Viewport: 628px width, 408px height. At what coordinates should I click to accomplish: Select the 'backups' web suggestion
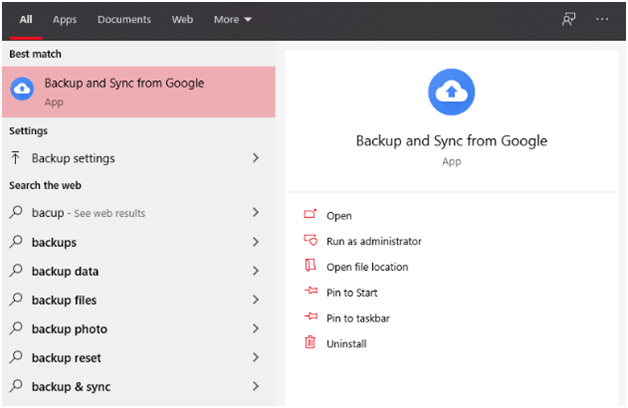[139, 242]
